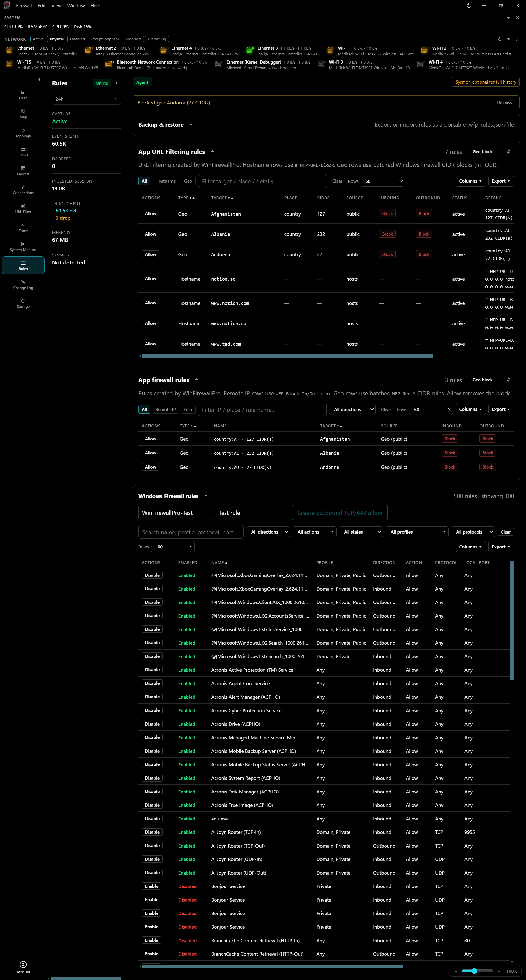Screen dimensions: 526x980
Task: Open the All actions filter dropdown
Action: [x=315, y=532]
